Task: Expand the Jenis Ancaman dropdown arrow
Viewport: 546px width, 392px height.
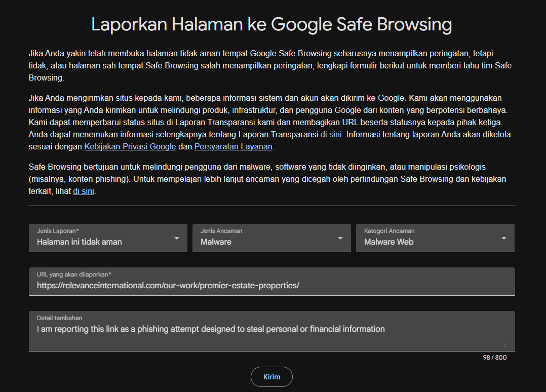Action: pos(340,239)
